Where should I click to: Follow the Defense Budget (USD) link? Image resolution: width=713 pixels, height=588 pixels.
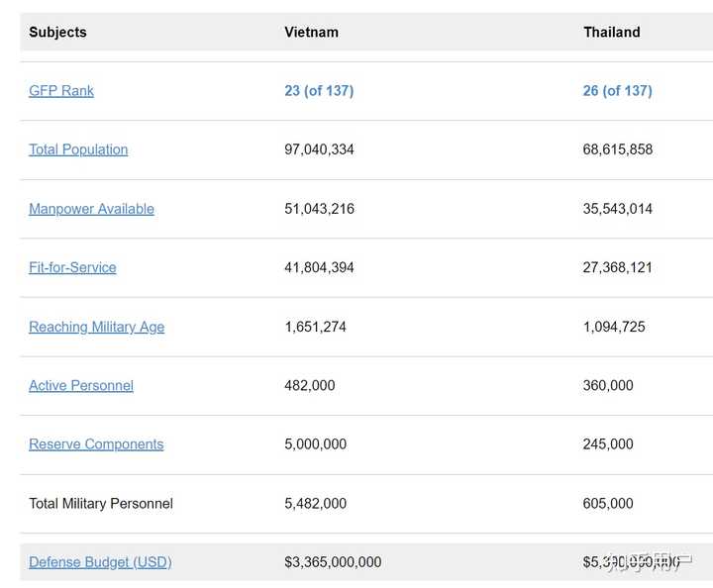(x=100, y=562)
